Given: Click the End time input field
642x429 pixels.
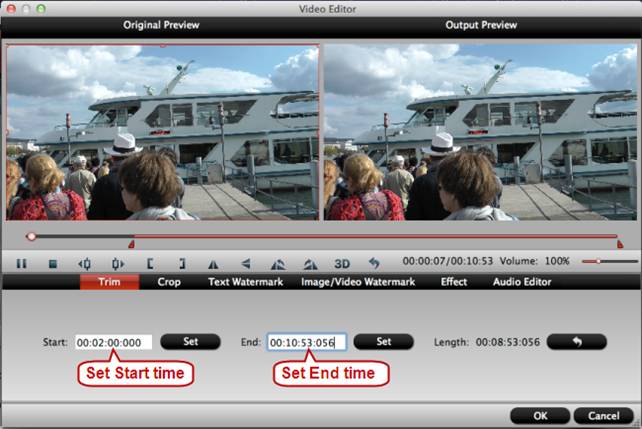Looking at the screenshot, I should pyautogui.click(x=307, y=342).
